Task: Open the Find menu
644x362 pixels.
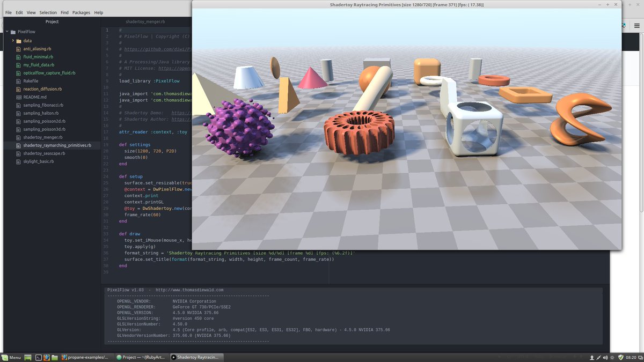Action: click(64, 12)
